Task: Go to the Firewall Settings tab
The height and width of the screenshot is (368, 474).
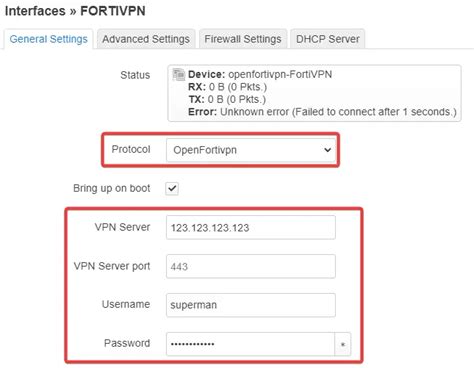Action: click(x=243, y=39)
